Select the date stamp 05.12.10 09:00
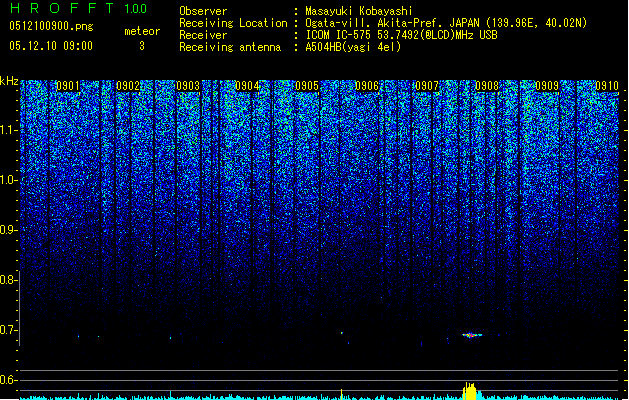Viewport: 629px width, 400px height. (51, 46)
